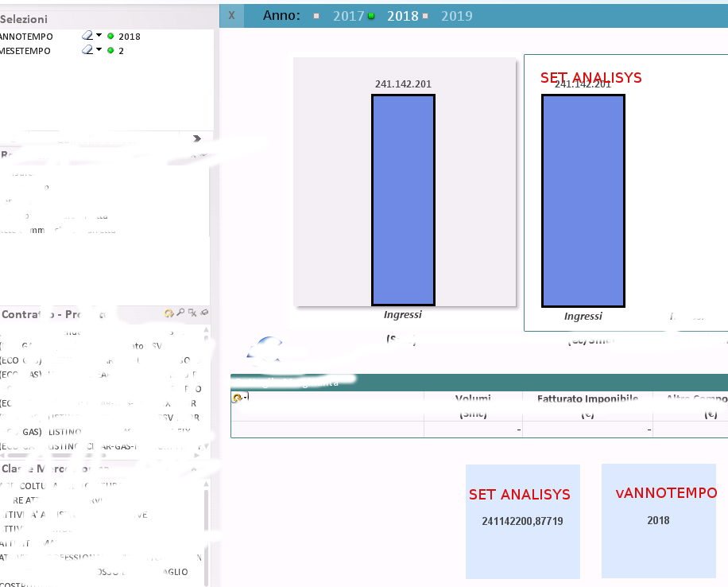Click right arrow of Contratto list horizontal scrollbar
Viewport: 728px width, 587px height.
pos(197,456)
